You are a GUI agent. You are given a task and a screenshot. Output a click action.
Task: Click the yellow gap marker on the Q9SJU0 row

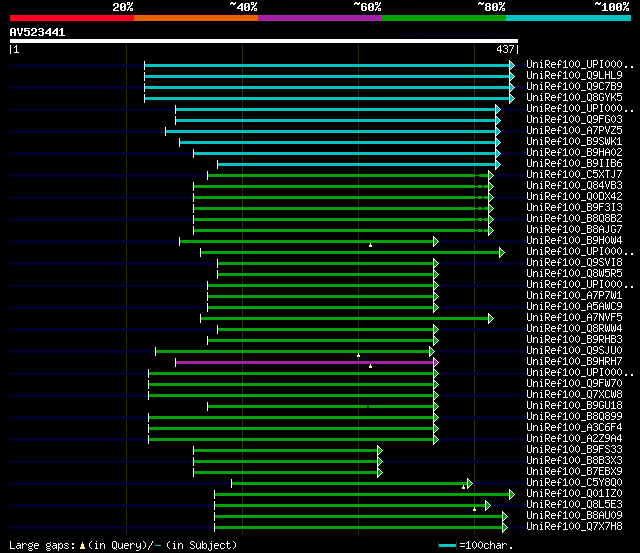coord(358,355)
